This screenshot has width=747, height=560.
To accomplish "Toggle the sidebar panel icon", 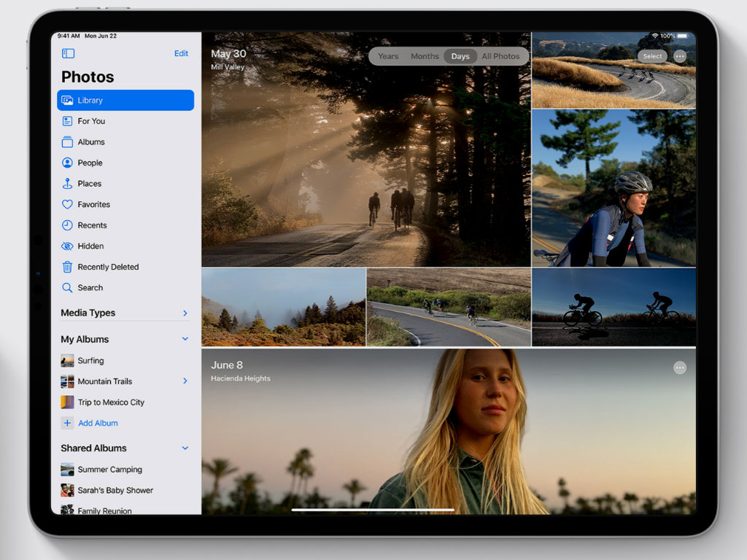I will (68, 53).
